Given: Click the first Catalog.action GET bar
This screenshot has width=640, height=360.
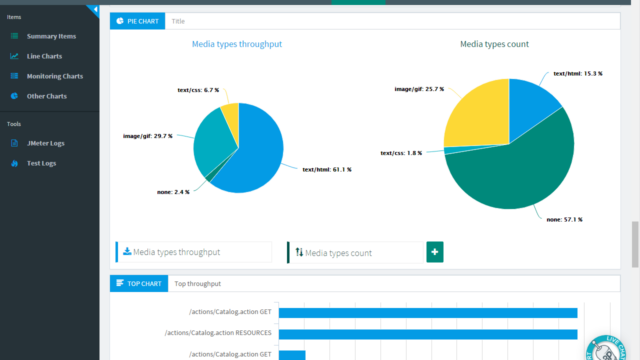Looking at the screenshot, I should click(x=428, y=313).
